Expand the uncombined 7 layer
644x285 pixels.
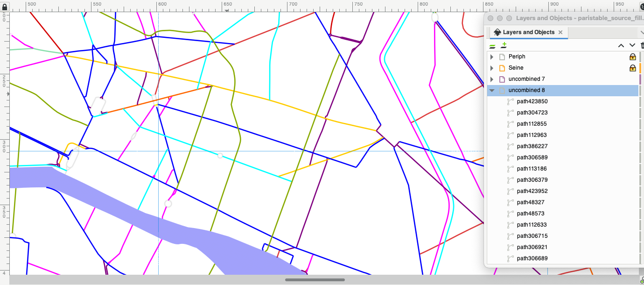(491, 79)
